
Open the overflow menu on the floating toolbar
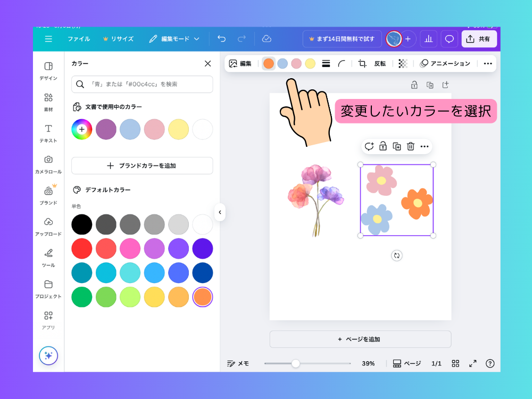click(x=423, y=146)
